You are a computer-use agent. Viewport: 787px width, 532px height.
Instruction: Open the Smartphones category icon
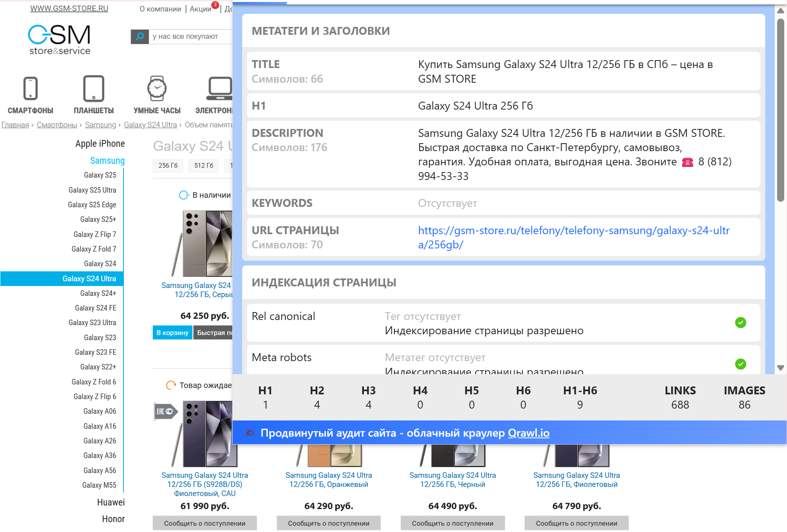pyautogui.click(x=30, y=88)
